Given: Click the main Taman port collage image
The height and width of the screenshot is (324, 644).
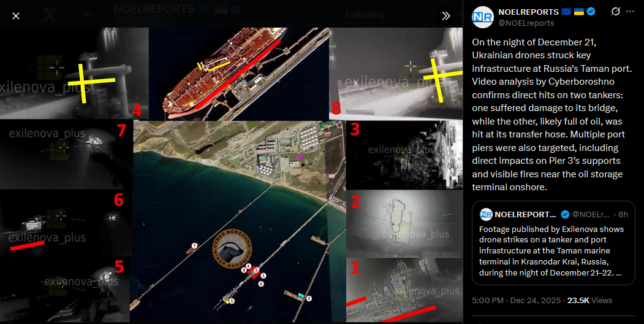Looking at the screenshot, I should click(x=231, y=175).
